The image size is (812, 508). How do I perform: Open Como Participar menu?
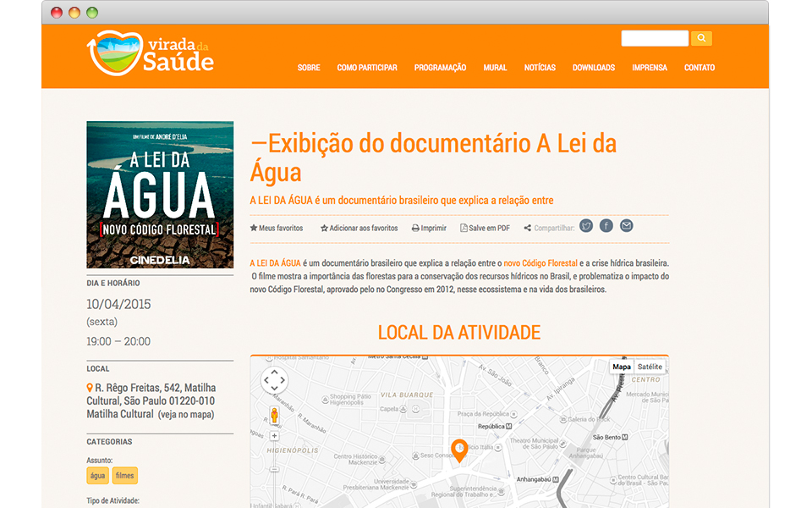tap(367, 68)
